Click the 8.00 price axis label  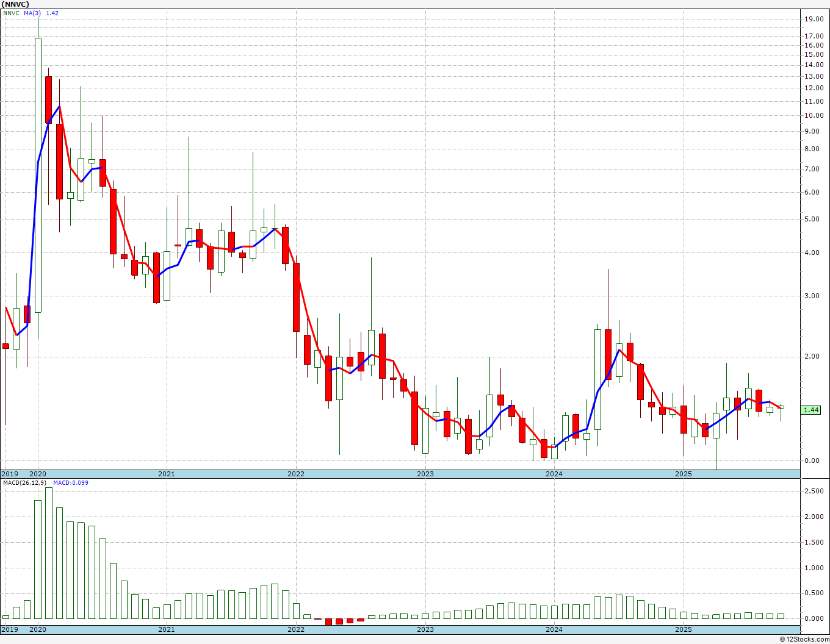[x=812, y=149]
